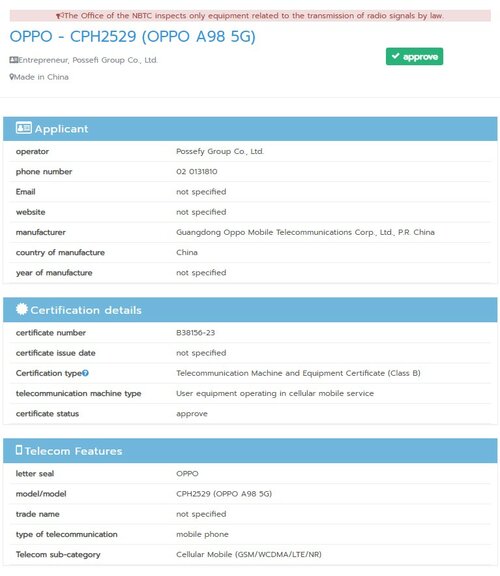Click the Made in China location pin icon
500x576 pixels.
click(12, 77)
